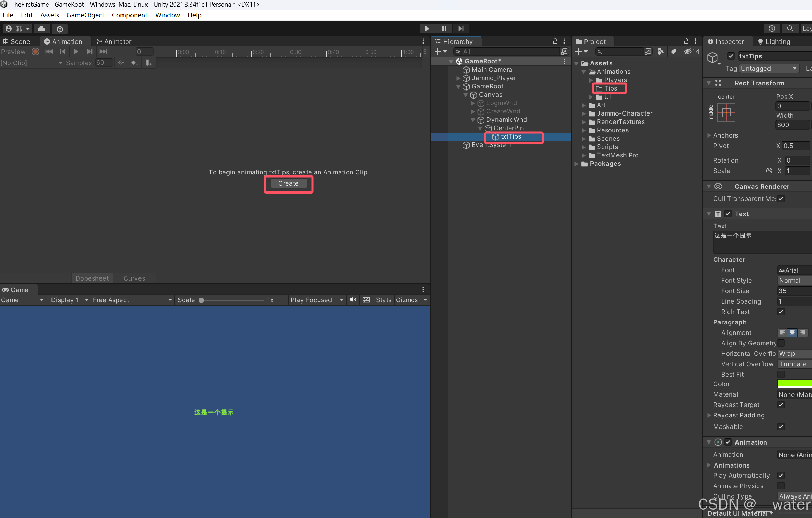This screenshot has height=518, width=812.
Task: Click the Play button in main toolbar
Action: [427, 29]
